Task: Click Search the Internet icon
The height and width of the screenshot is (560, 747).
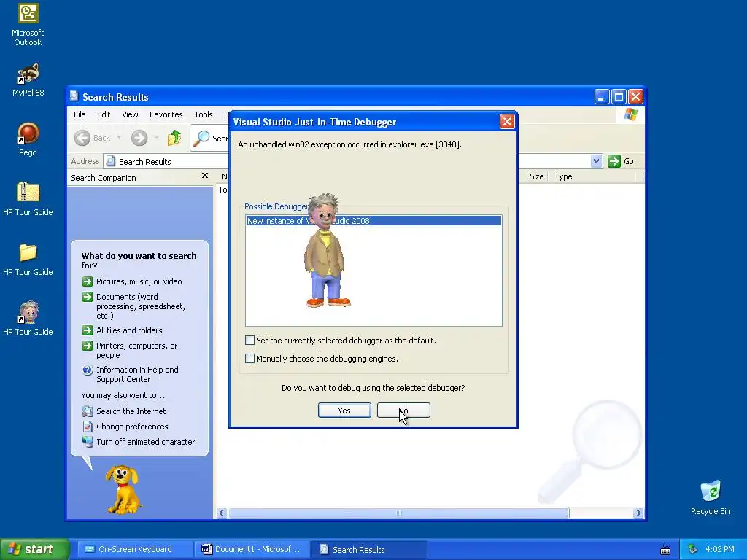Action: pos(88,411)
